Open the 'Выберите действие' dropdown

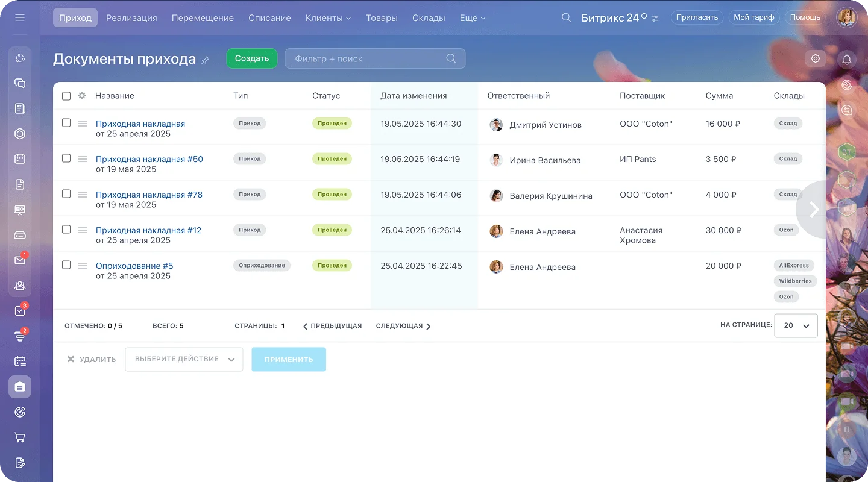click(x=184, y=359)
